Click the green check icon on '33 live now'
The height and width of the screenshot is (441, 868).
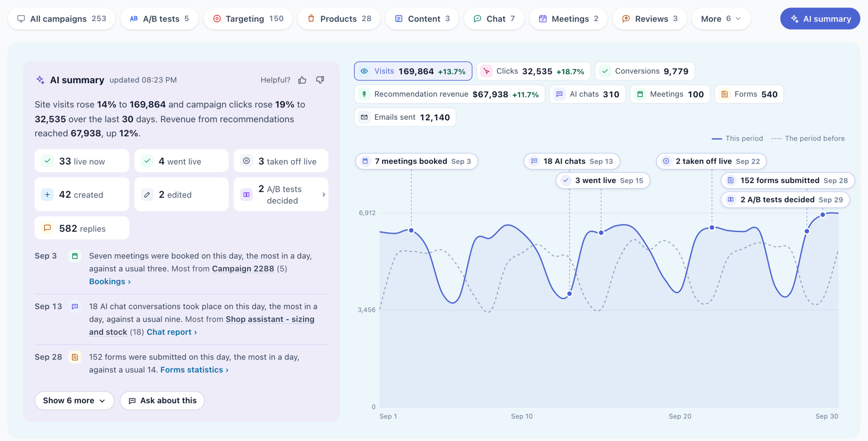click(47, 161)
